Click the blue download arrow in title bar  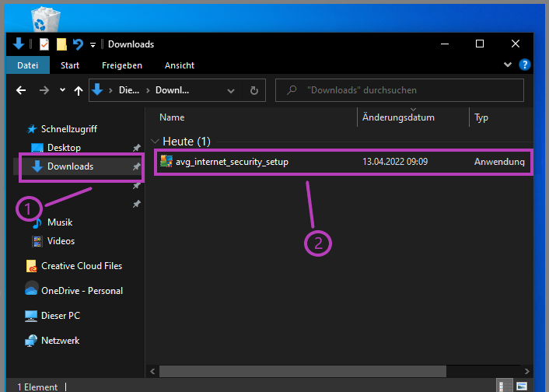(19, 44)
